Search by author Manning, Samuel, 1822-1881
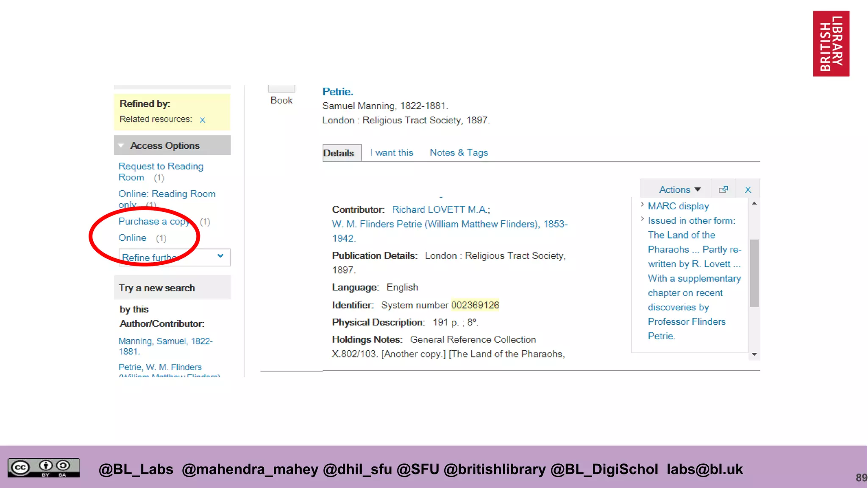Image resolution: width=868 pixels, height=488 pixels. [165, 346]
